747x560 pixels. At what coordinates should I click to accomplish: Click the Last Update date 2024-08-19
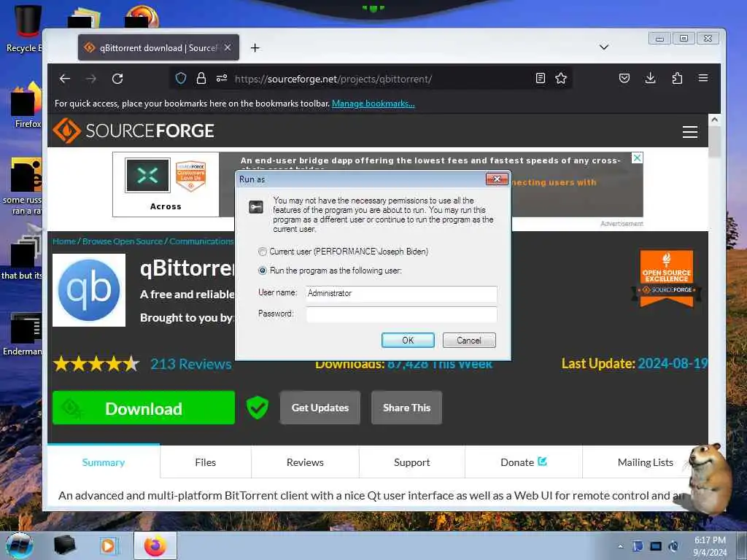(672, 363)
